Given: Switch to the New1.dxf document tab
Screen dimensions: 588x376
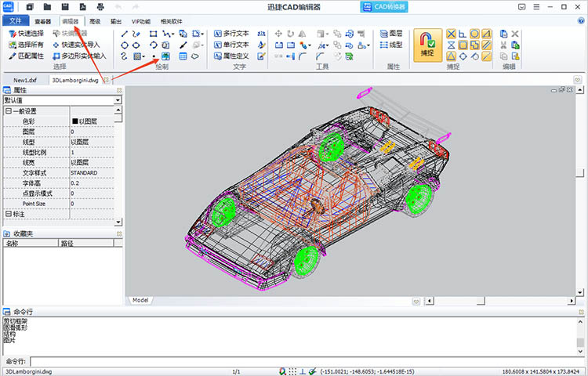Looking at the screenshot, I should point(25,80).
